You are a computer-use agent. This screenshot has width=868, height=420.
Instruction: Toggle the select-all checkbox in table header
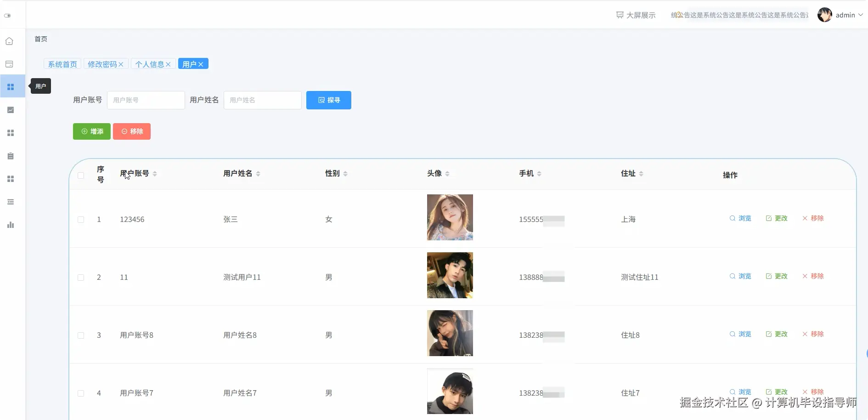click(81, 176)
